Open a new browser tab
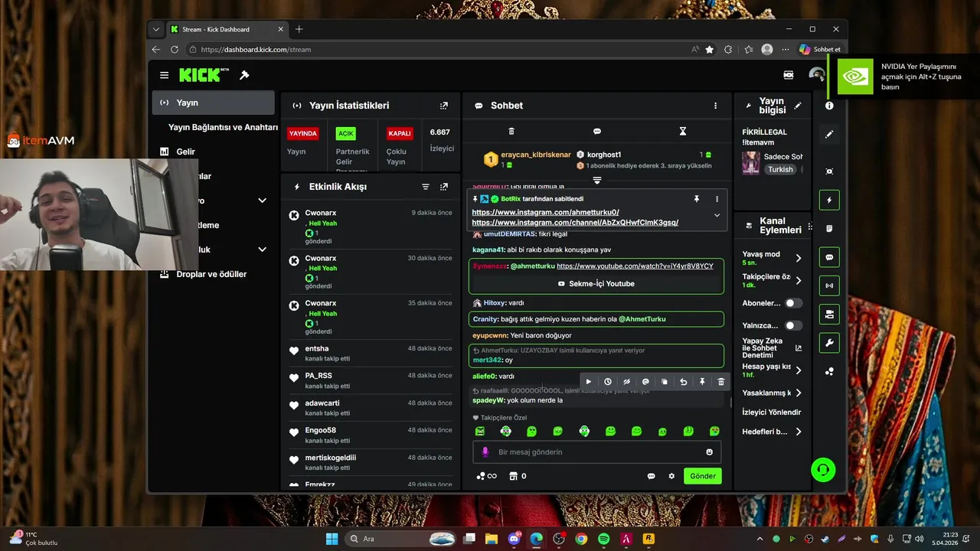980x551 pixels. tap(299, 29)
